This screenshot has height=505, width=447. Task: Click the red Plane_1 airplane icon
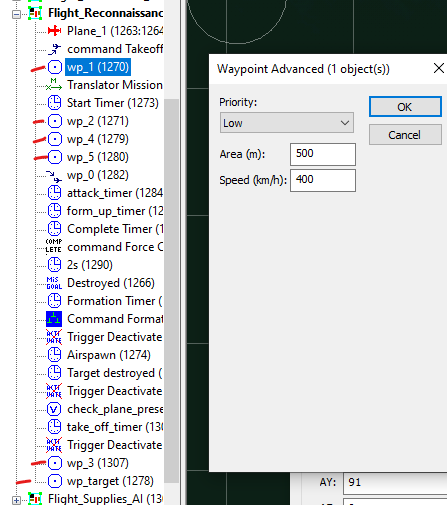[54, 31]
